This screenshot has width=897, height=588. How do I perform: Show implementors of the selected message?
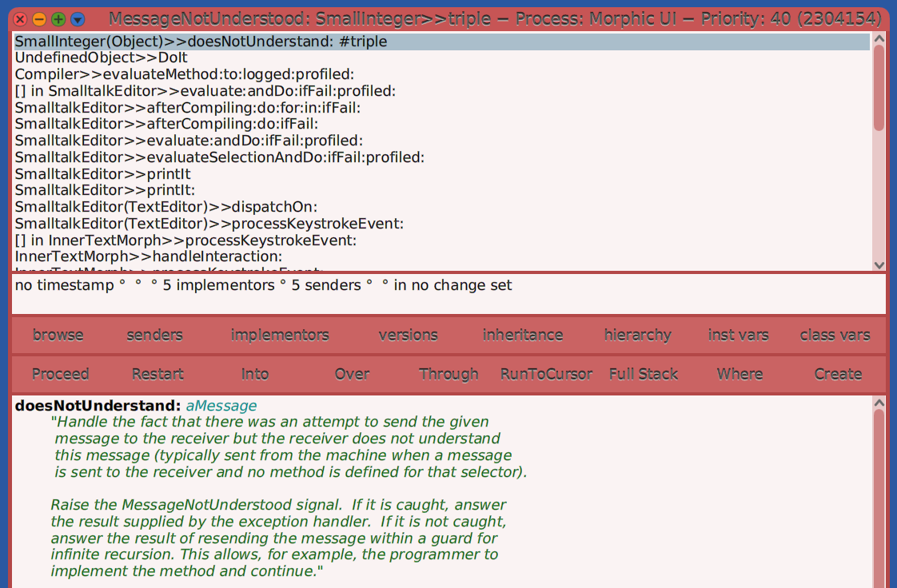(x=279, y=335)
